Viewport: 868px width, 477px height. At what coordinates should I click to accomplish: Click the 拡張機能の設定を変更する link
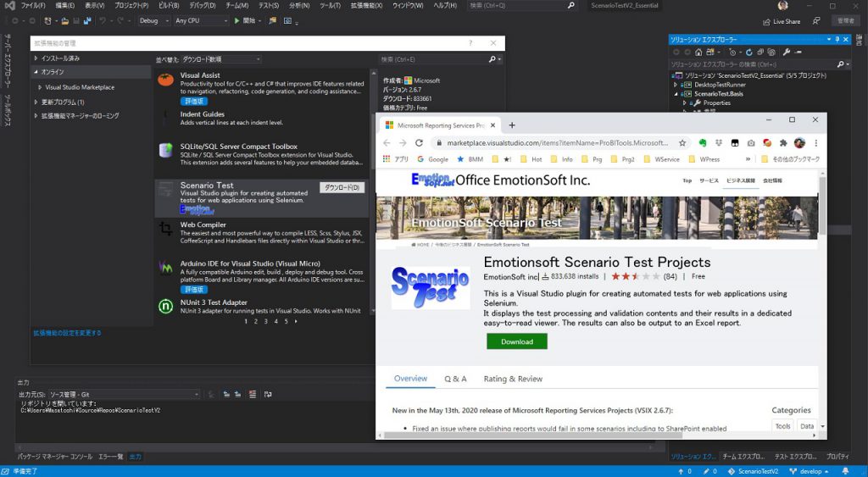click(68, 333)
